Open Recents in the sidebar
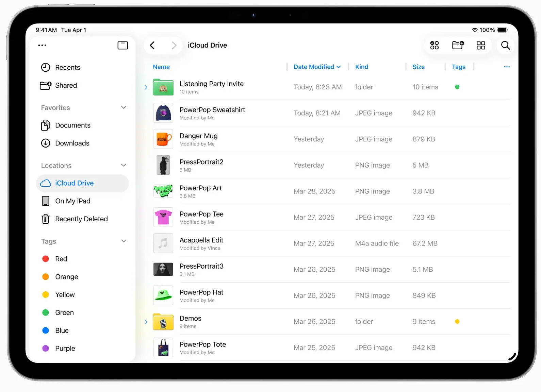The height and width of the screenshot is (392, 541). (x=67, y=67)
